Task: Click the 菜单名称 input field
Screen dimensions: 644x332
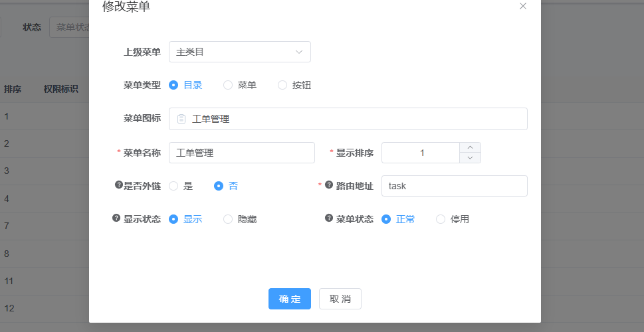Action: click(242, 153)
